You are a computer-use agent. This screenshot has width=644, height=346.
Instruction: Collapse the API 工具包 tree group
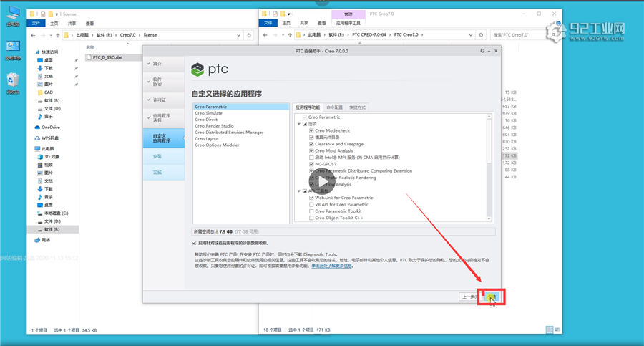click(299, 191)
